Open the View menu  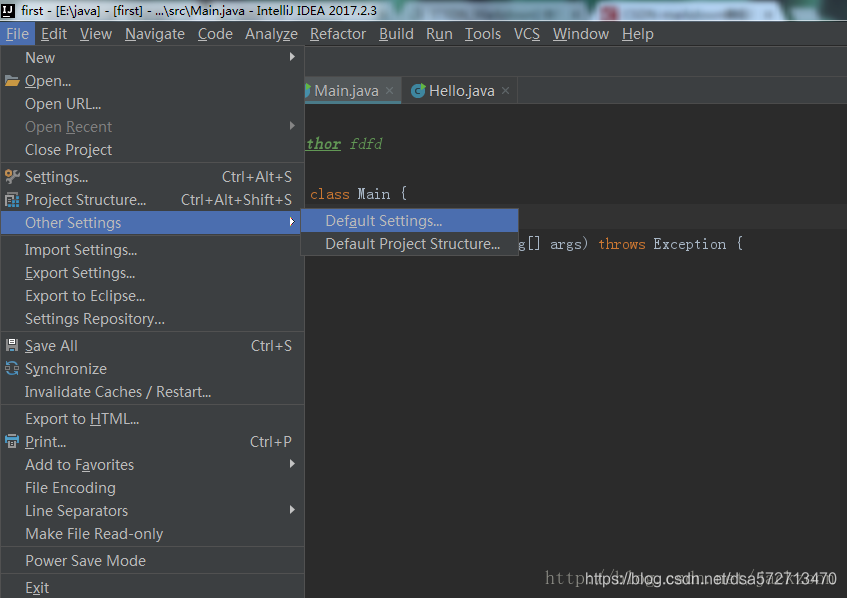tap(96, 34)
